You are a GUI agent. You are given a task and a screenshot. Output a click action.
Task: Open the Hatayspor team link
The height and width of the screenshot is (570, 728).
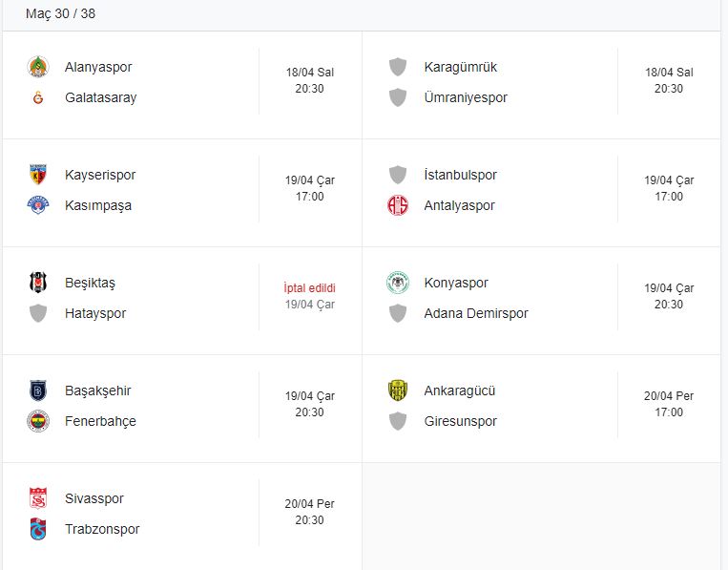point(94,313)
